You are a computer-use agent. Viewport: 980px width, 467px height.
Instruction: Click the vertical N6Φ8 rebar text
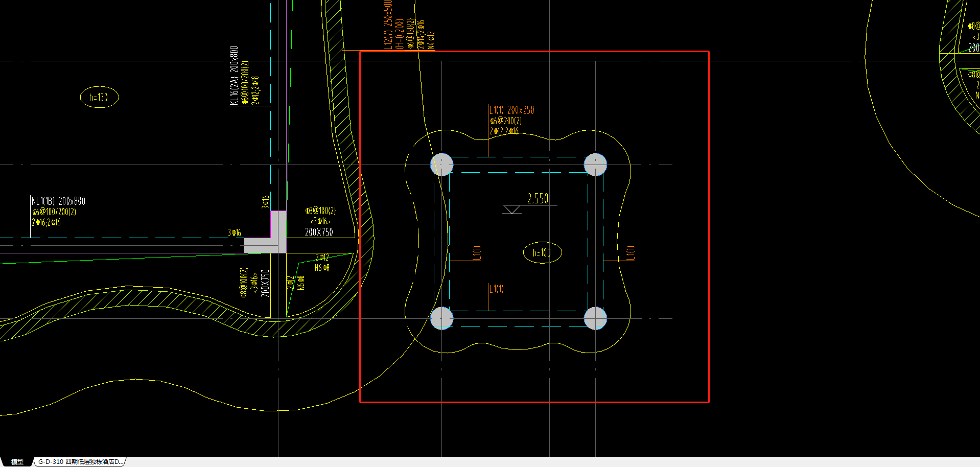[x=301, y=283]
